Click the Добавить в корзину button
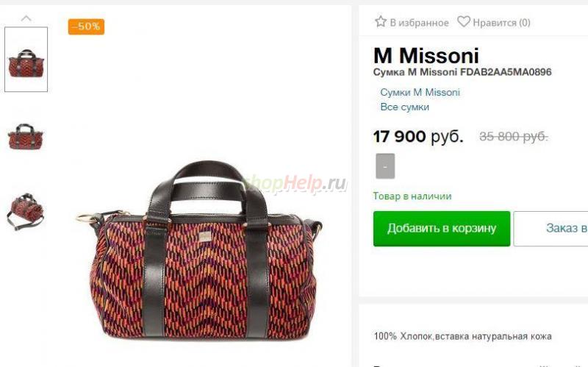The width and height of the screenshot is (588, 367). click(442, 229)
